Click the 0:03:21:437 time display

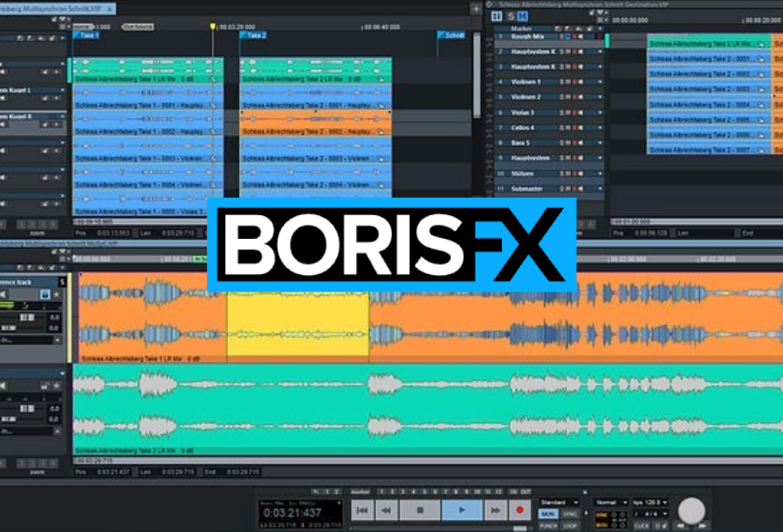(x=292, y=512)
